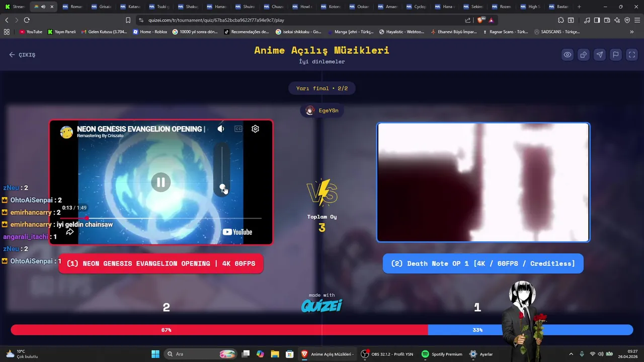Screen dimensions: 644x362
Task: Click the flag report icon
Action: click(616, 55)
